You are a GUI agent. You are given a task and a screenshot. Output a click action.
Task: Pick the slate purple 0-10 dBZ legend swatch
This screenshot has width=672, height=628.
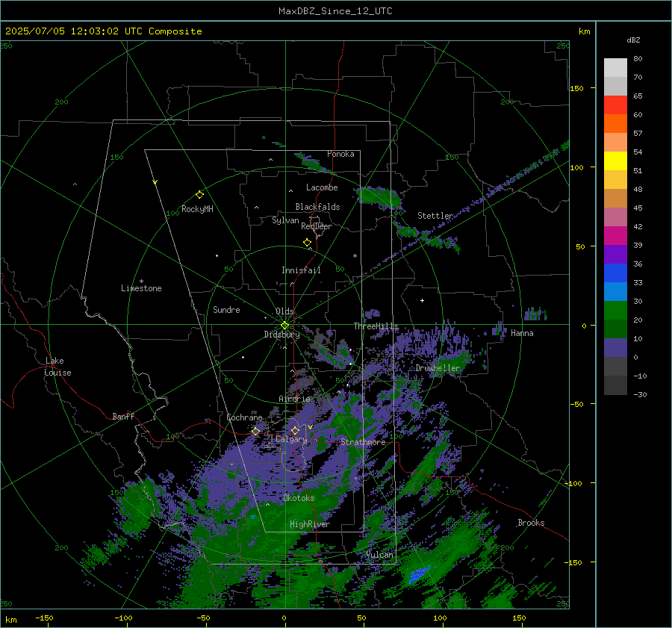pyautogui.click(x=615, y=347)
